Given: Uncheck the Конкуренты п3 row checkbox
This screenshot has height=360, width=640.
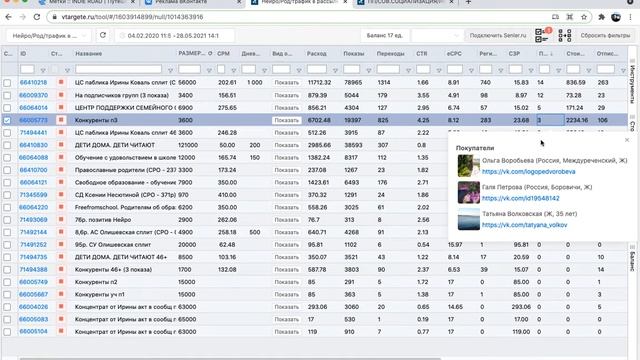Looking at the screenshot, I should tap(7, 120).
